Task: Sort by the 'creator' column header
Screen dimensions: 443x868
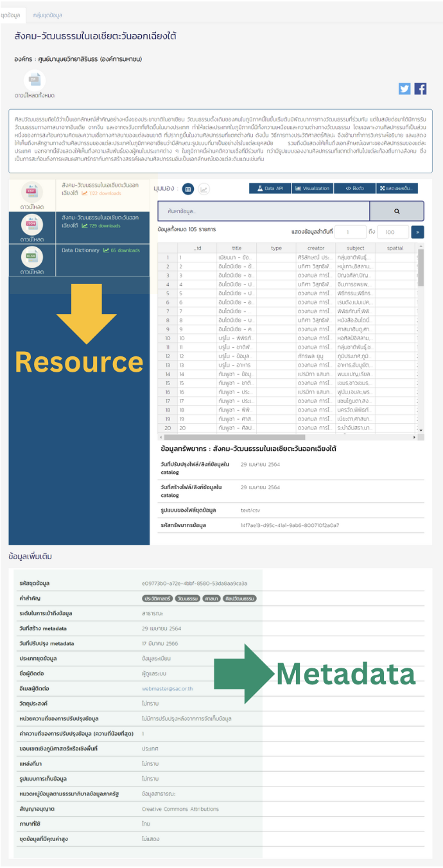Action: 316,248
